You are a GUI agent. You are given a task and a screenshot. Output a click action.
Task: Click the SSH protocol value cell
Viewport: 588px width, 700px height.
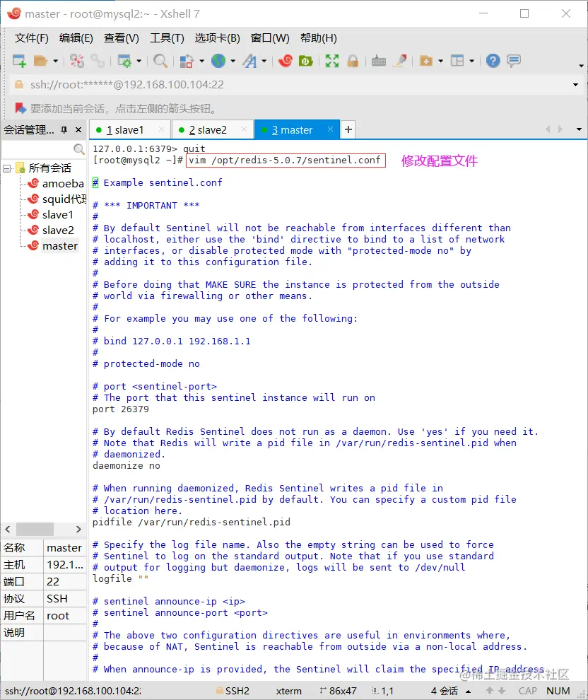pyautogui.click(x=65, y=599)
